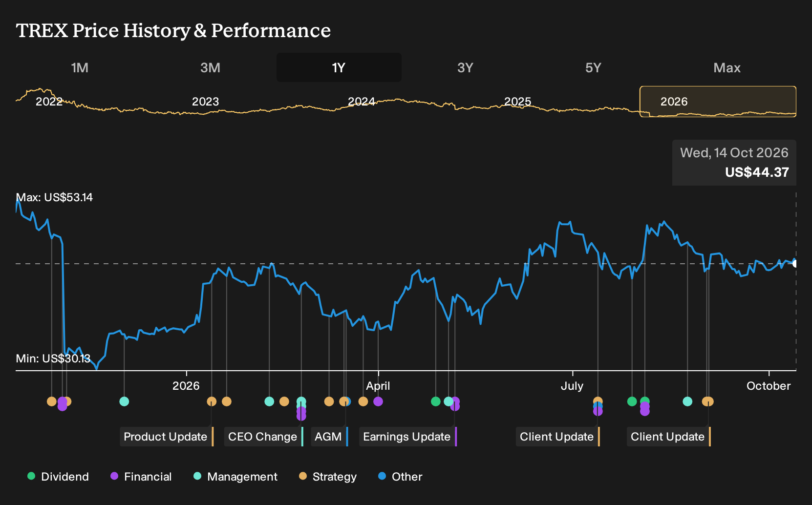The width and height of the screenshot is (812, 505).
Task: Toggle the Dividend legend filter
Action: (x=58, y=477)
